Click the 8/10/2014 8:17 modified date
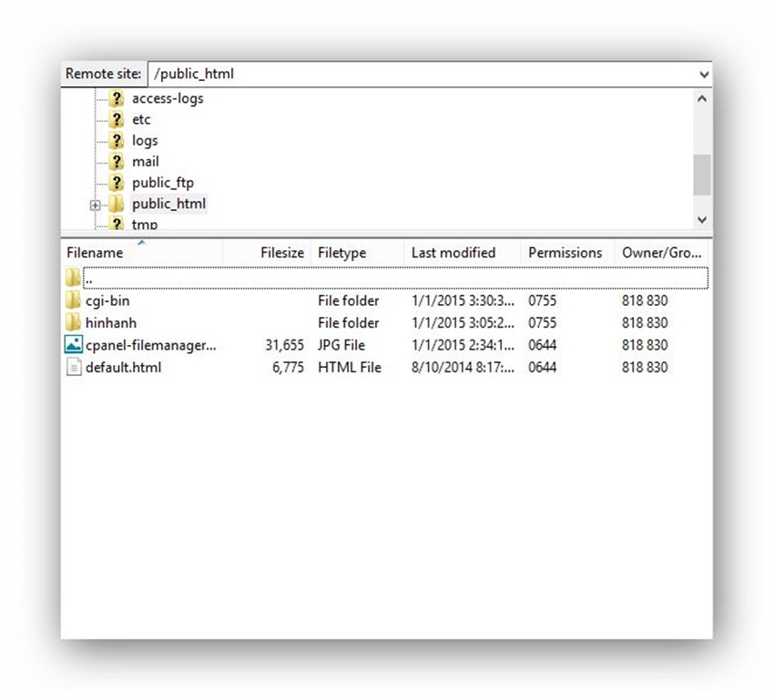Screen dimensions: 774x700 (x=463, y=368)
